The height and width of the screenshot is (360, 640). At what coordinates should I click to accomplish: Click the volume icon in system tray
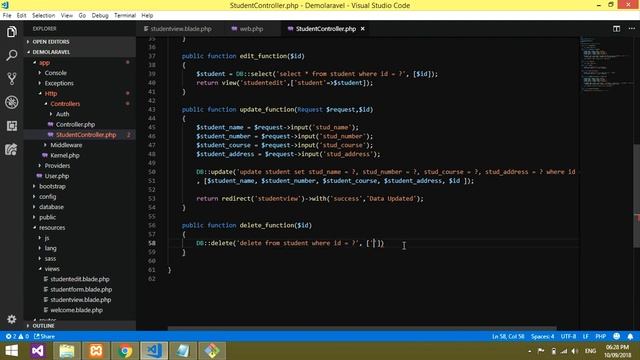[x=575, y=351]
